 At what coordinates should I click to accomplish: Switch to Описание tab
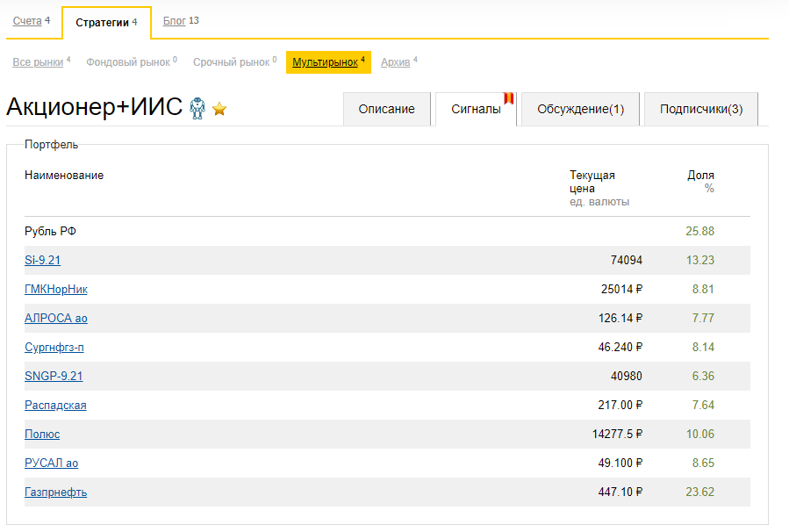(386, 109)
